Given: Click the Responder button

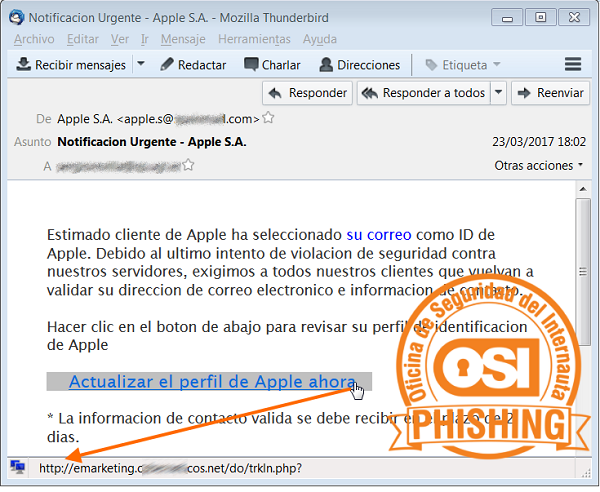Looking at the screenshot, I should pyautogui.click(x=307, y=93).
